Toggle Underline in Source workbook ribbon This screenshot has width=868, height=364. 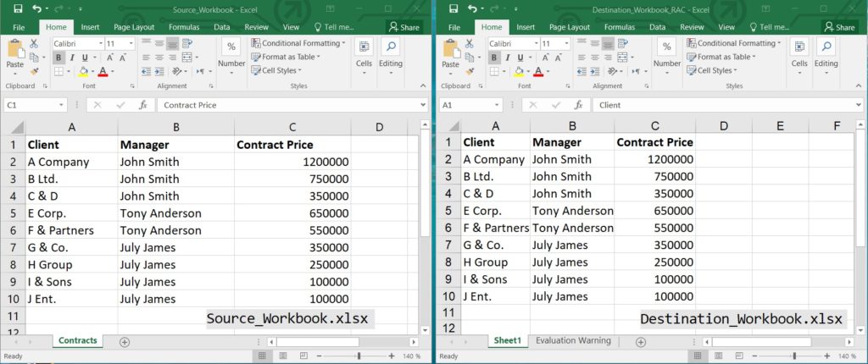click(x=84, y=58)
